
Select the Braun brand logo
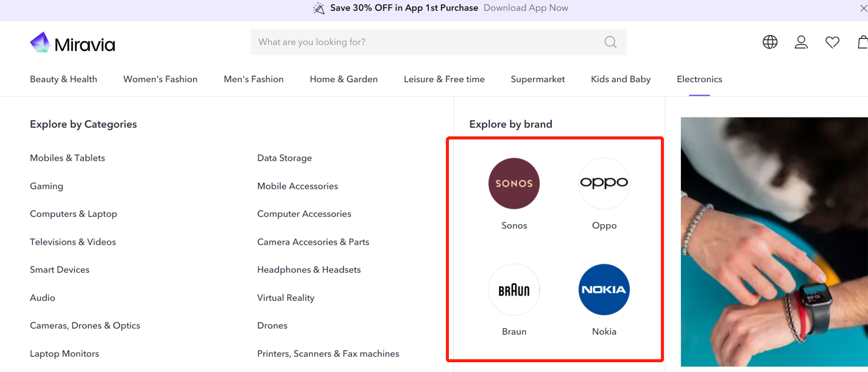coord(514,290)
